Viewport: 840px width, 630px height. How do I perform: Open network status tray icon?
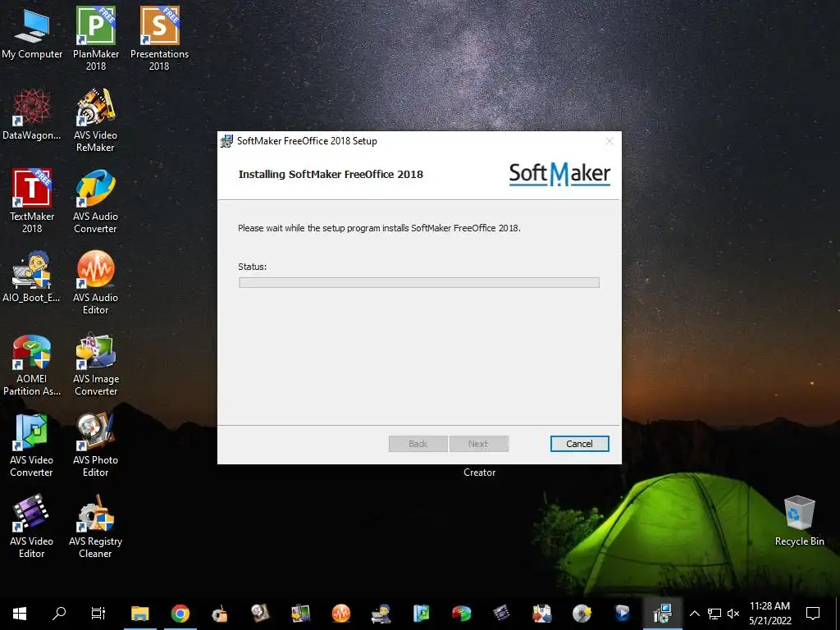click(714, 614)
